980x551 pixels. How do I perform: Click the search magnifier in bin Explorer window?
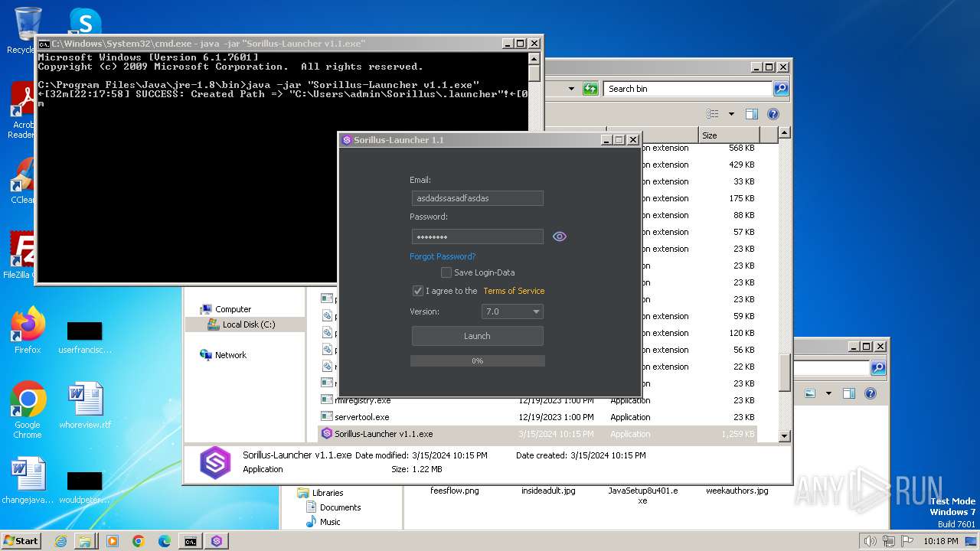click(780, 89)
